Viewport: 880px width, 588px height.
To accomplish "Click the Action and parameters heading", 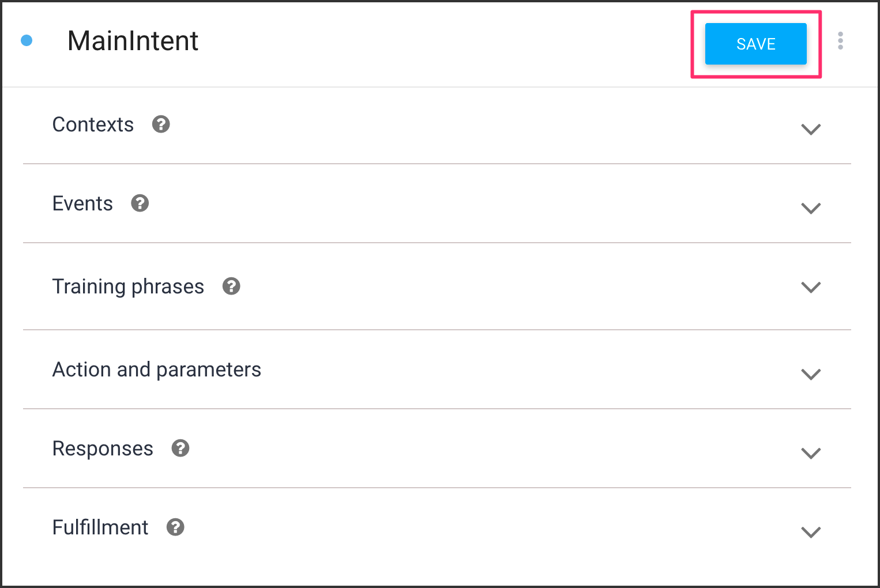I will [157, 370].
